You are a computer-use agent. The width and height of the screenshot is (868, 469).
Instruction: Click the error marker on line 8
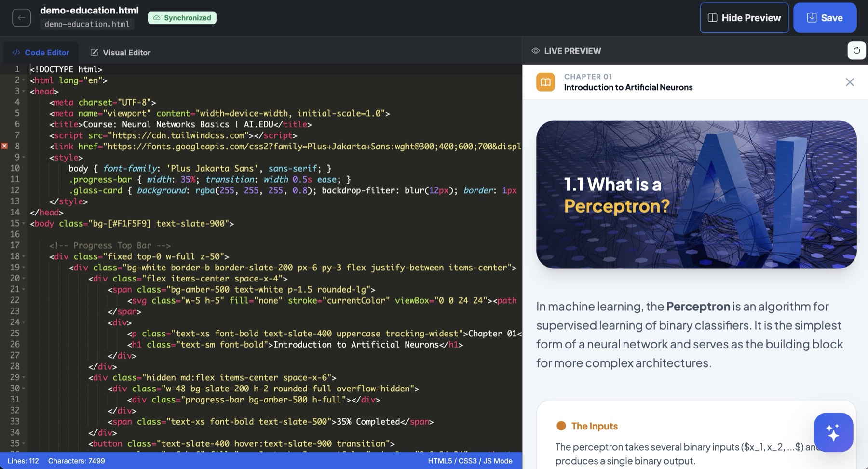[4, 146]
